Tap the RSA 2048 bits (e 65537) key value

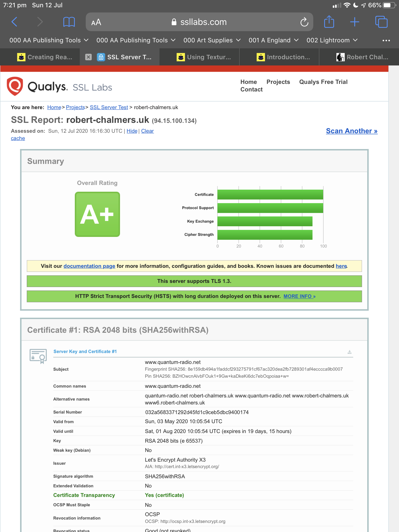tap(174, 441)
